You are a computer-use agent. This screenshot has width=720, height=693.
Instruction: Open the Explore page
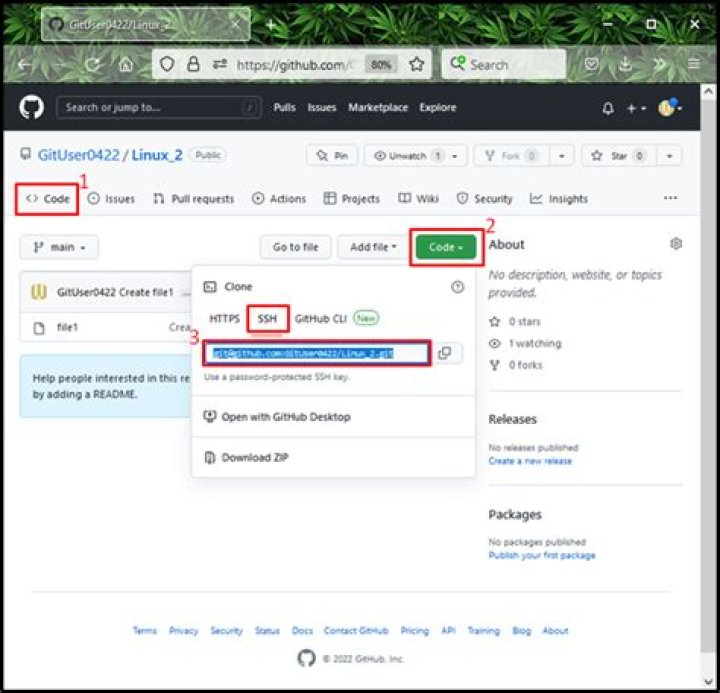point(438,107)
